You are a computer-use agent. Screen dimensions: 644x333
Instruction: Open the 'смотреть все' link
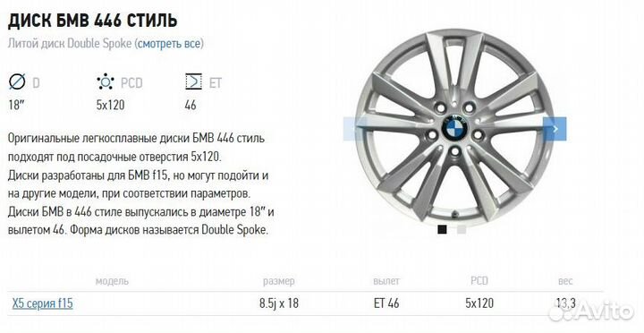click(169, 43)
